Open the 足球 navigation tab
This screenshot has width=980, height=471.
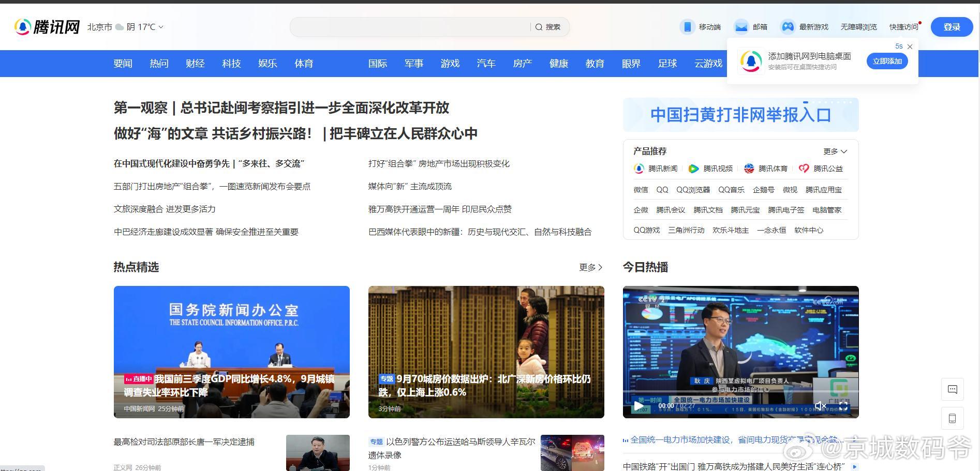(667, 64)
